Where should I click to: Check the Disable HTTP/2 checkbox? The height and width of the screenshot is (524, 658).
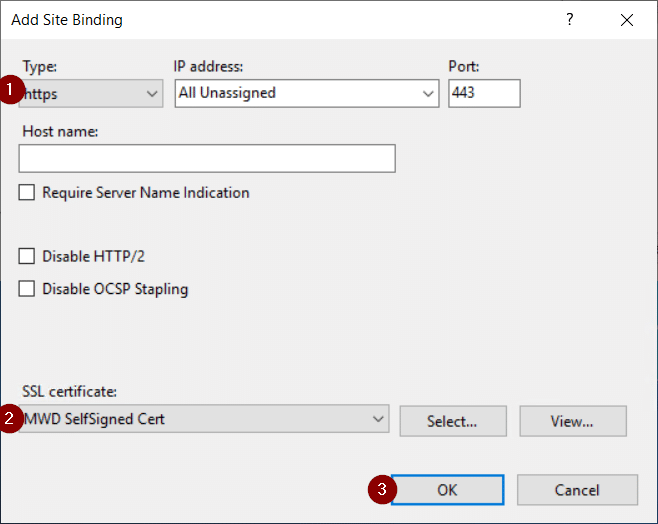coord(27,257)
